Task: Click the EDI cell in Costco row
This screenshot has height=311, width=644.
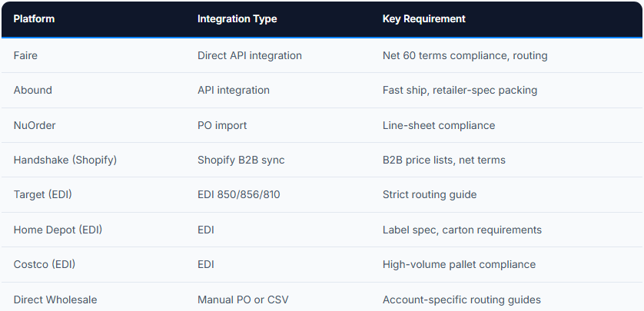Action: click(206, 264)
